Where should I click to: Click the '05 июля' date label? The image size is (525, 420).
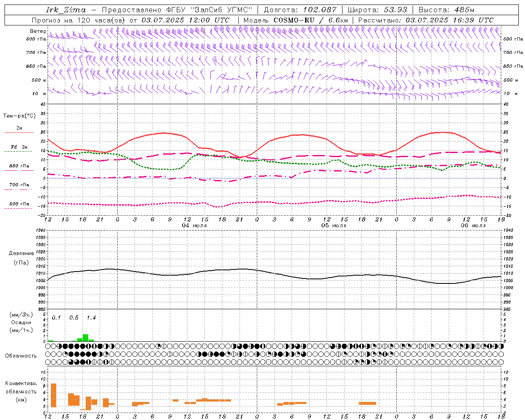coord(333,226)
